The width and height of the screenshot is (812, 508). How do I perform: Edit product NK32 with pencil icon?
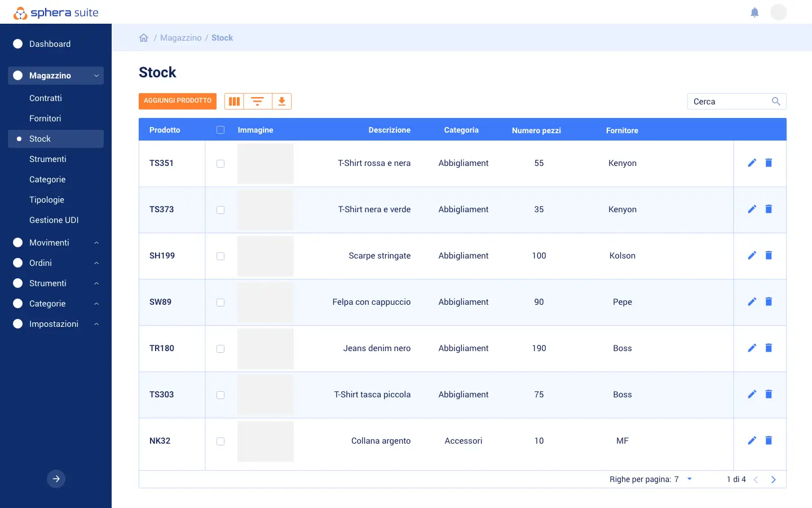click(x=752, y=441)
